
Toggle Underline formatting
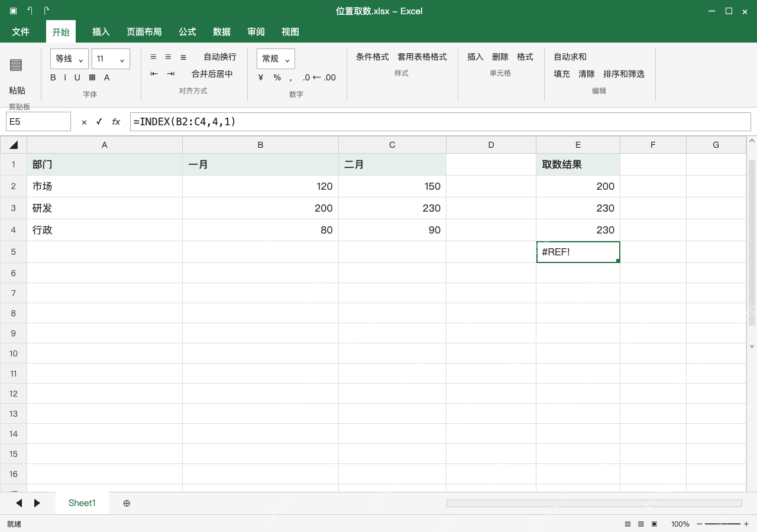tap(77, 77)
